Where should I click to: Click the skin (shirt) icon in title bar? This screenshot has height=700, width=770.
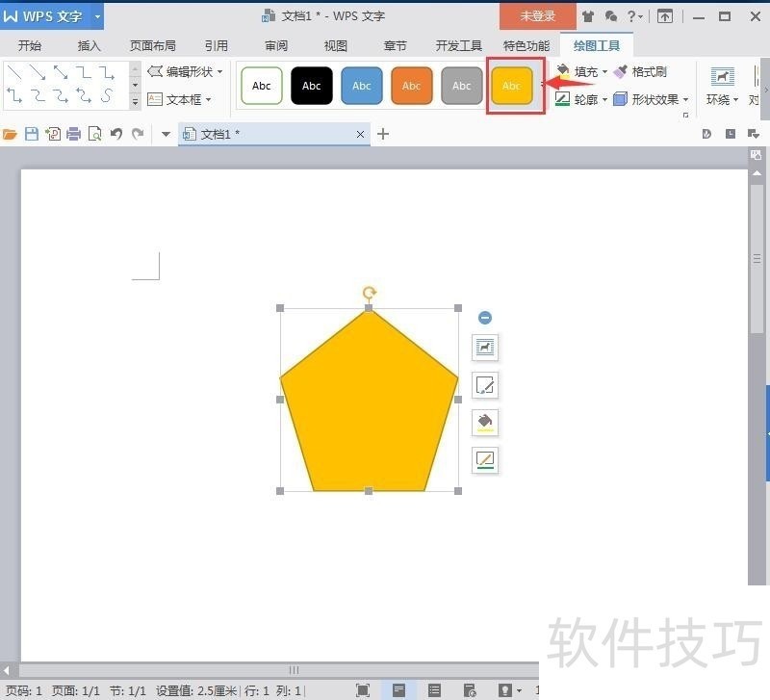588,16
